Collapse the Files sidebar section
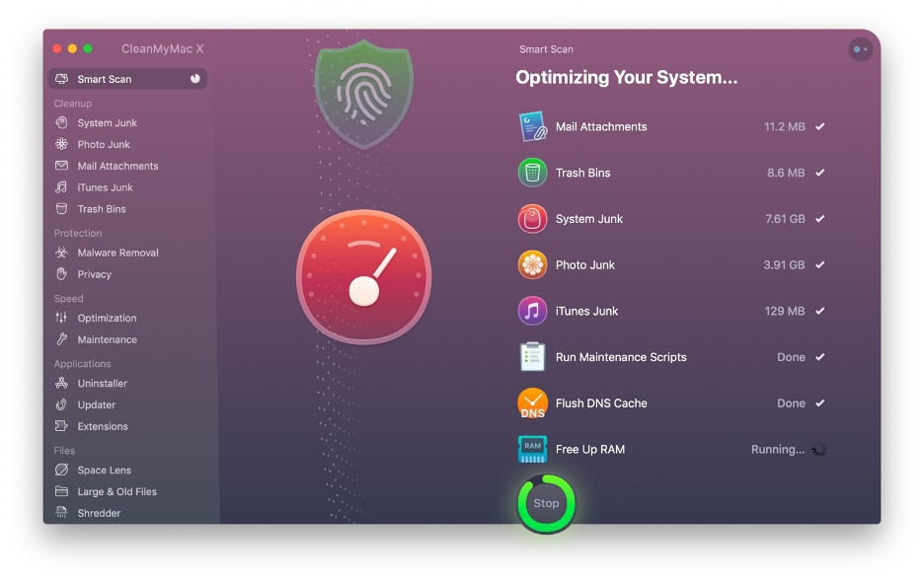 (x=65, y=450)
